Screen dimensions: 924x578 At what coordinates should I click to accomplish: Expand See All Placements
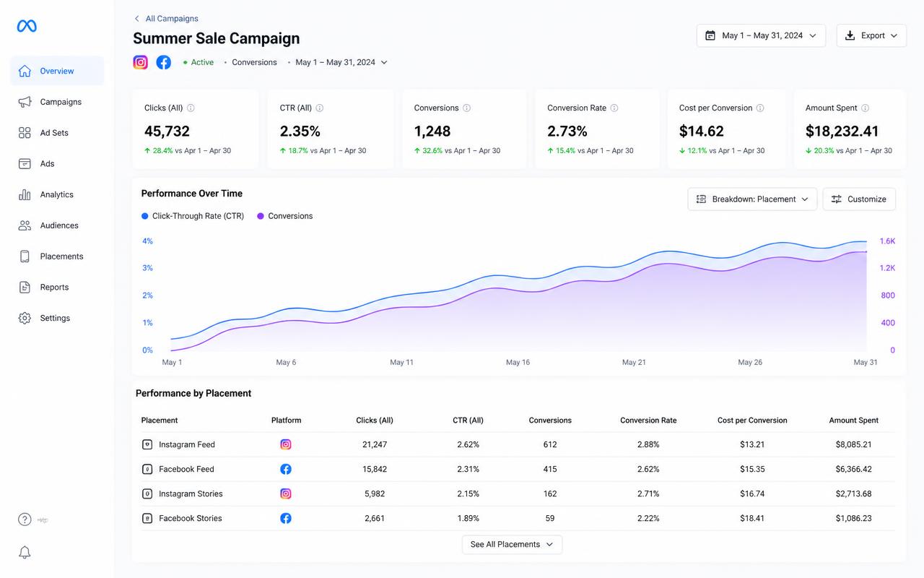point(512,545)
